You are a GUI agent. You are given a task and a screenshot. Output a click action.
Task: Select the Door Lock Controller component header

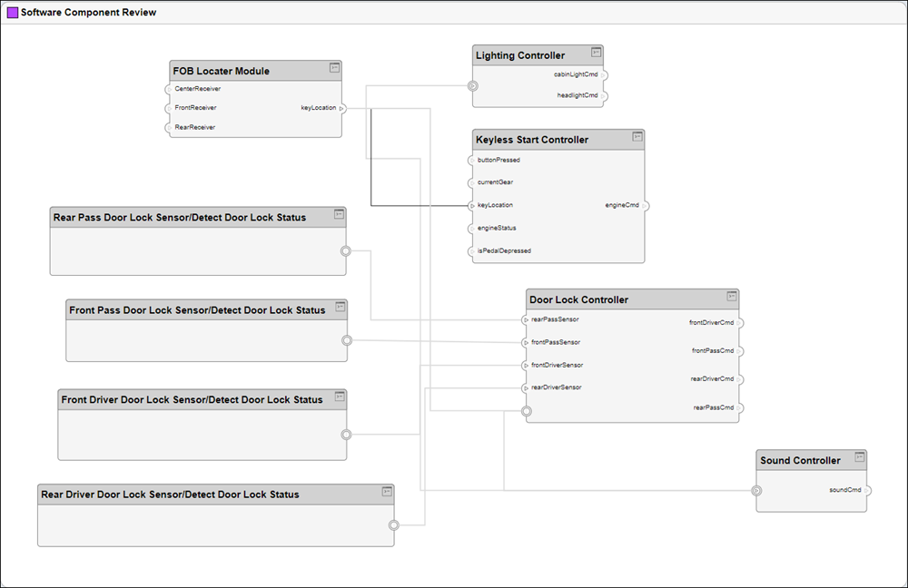click(581, 299)
